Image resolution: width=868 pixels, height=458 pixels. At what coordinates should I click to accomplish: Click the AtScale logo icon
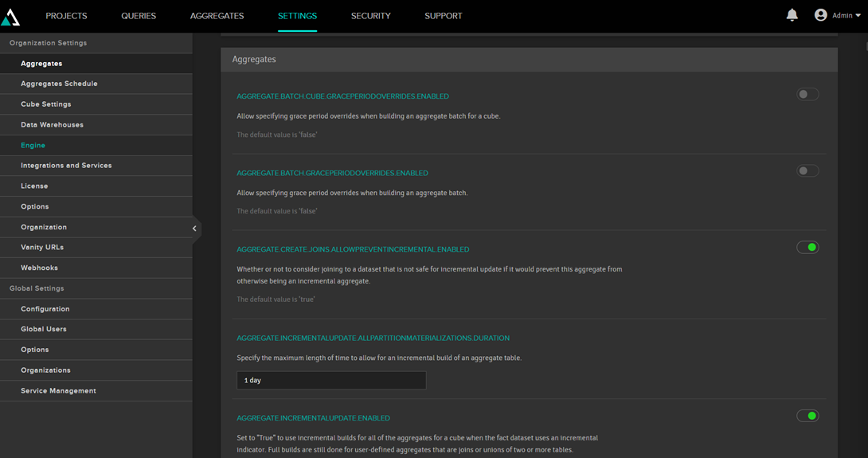11,17
